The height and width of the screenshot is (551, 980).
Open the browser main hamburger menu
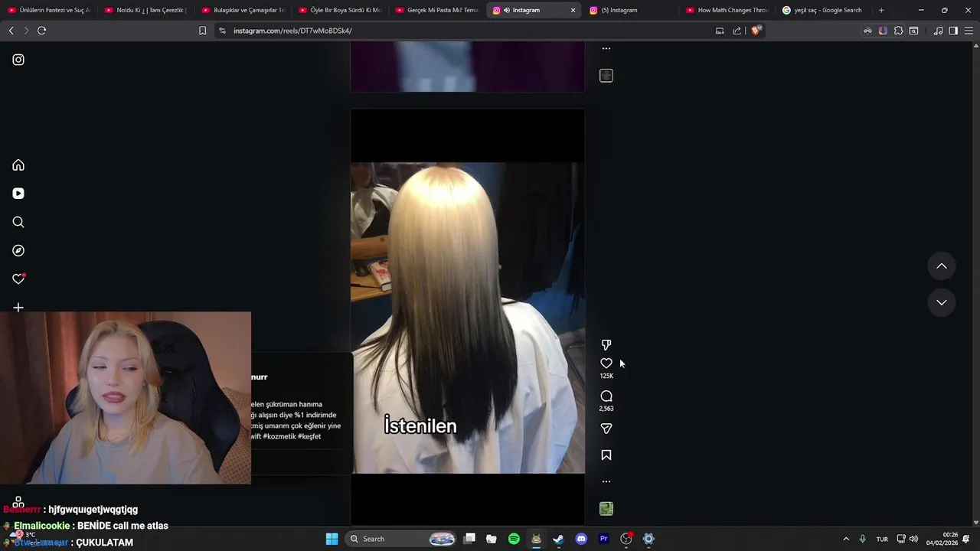point(969,31)
